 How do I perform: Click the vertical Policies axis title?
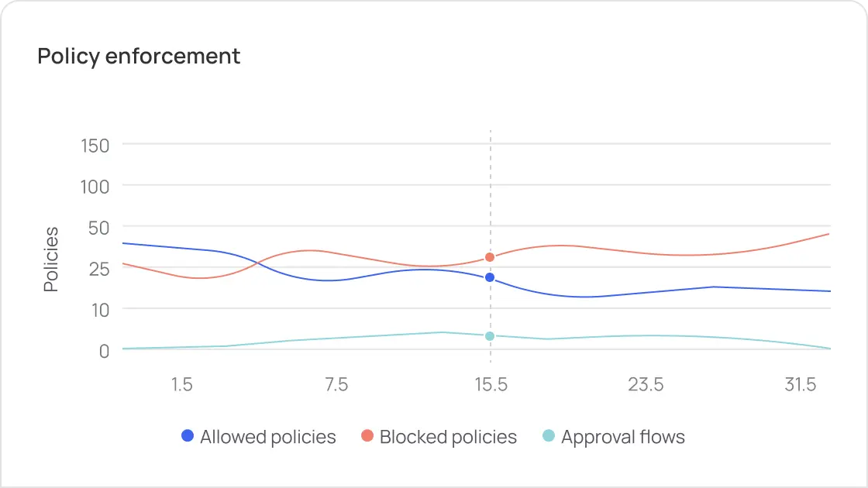51,259
